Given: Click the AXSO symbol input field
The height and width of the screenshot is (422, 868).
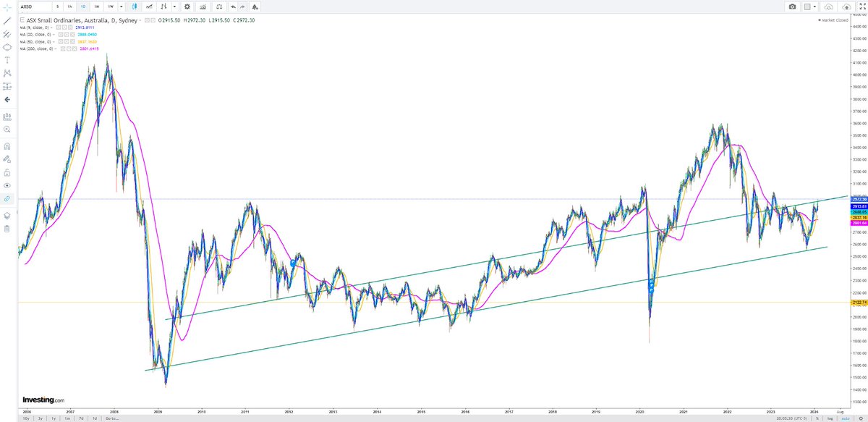Looking at the screenshot, I should pyautogui.click(x=35, y=7).
